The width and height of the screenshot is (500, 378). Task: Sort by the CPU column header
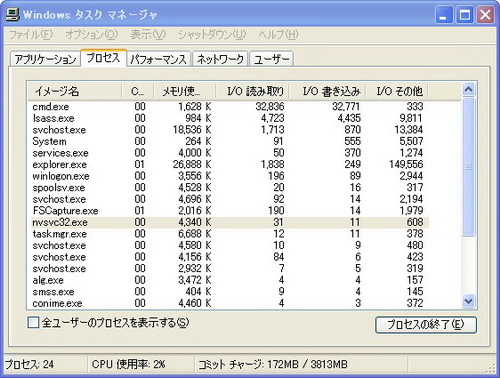pos(137,91)
